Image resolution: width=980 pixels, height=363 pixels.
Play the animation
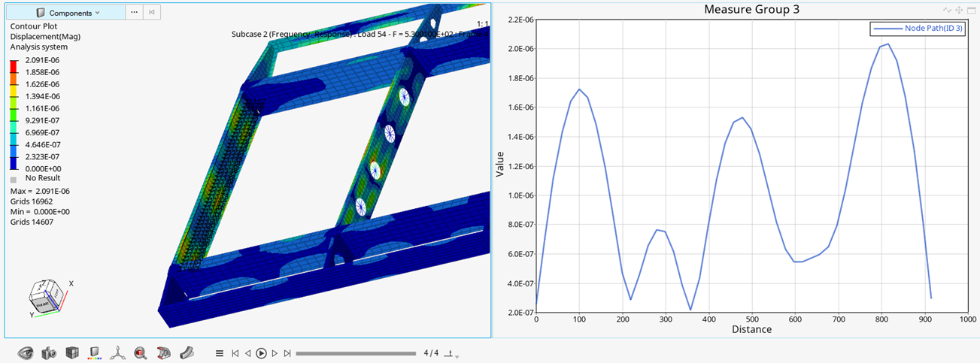click(x=261, y=353)
